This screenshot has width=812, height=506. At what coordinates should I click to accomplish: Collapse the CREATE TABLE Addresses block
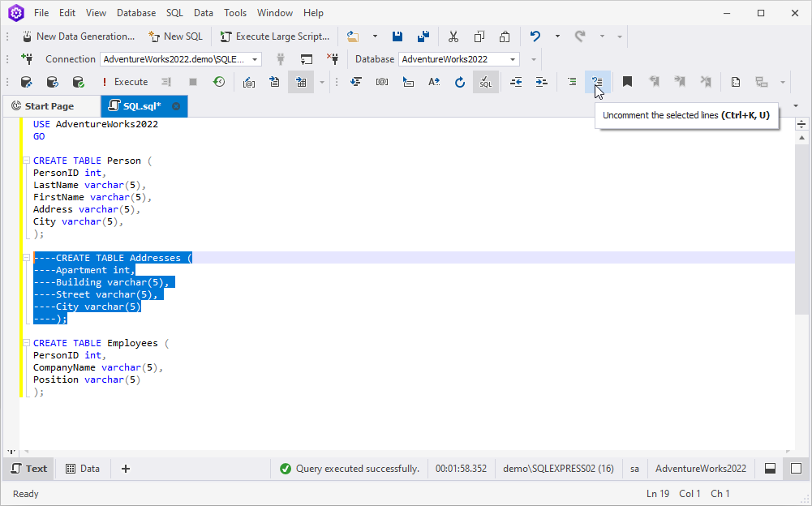pos(26,258)
